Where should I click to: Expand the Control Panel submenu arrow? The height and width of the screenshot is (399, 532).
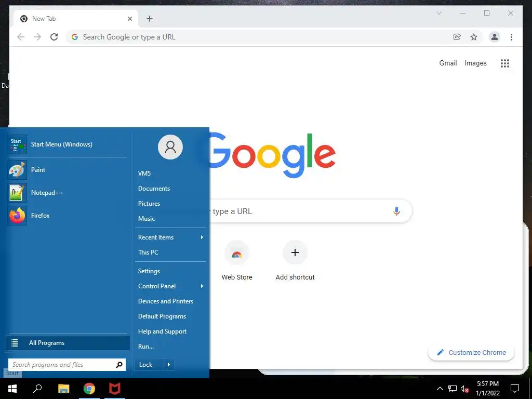pos(202,286)
